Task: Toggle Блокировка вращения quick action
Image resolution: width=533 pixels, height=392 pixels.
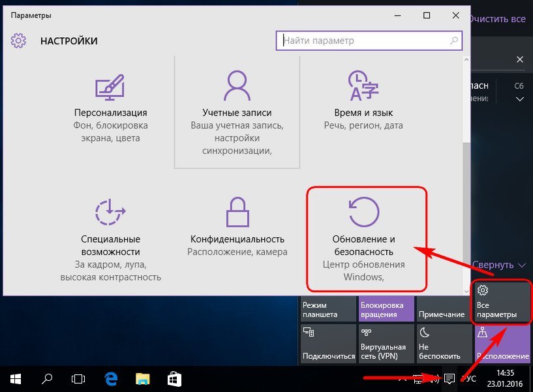Action: [386, 309]
